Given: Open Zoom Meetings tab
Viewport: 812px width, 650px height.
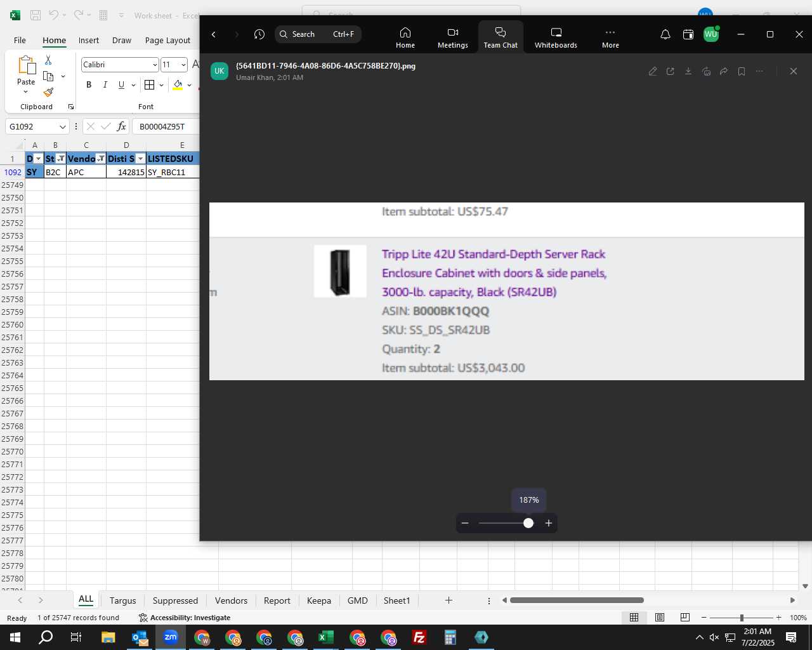Looking at the screenshot, I should click(x=453, y=37).
